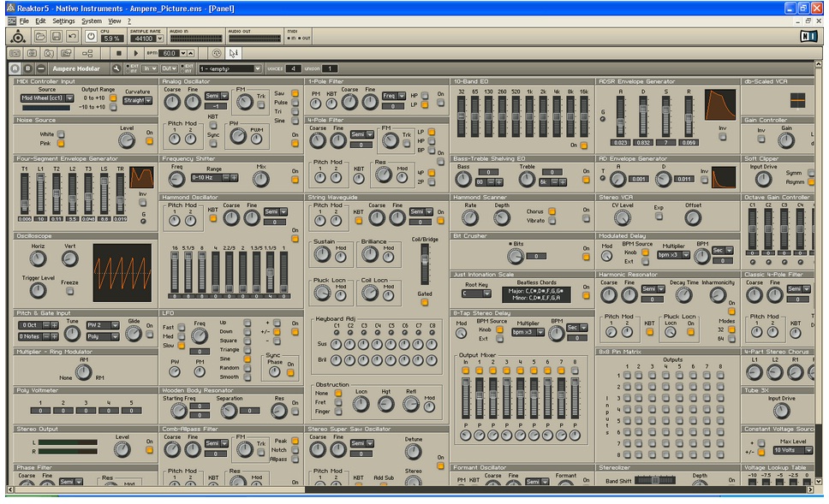Image resolution: width=829 pixels, height=504 pixels.
Task: Open the structure view toolbar icon
Action: [x=87, y=53]
